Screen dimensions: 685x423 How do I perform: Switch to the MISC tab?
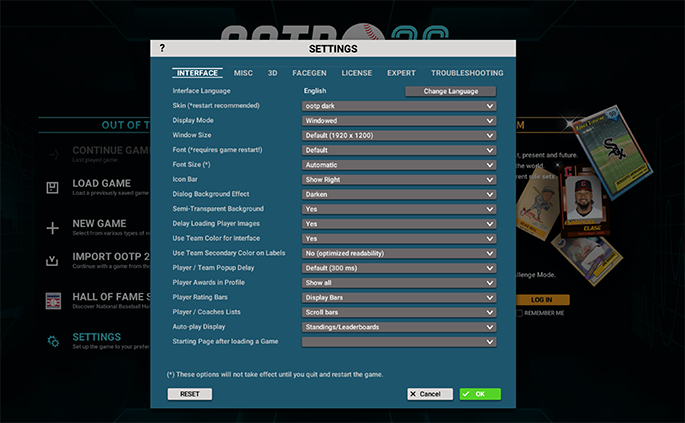tap(243, 73)
